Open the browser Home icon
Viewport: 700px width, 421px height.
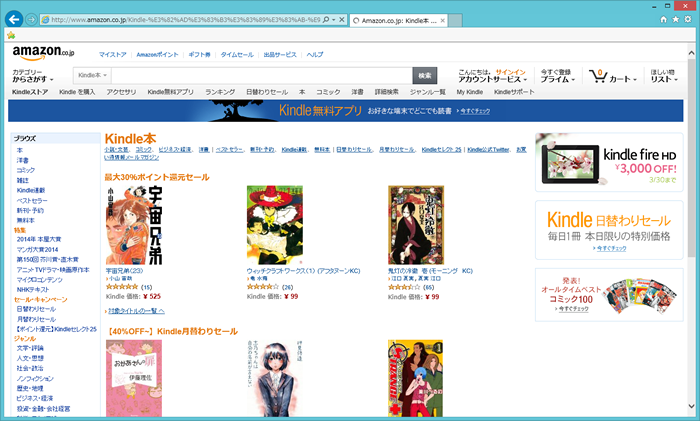click(x=663, y=19)
